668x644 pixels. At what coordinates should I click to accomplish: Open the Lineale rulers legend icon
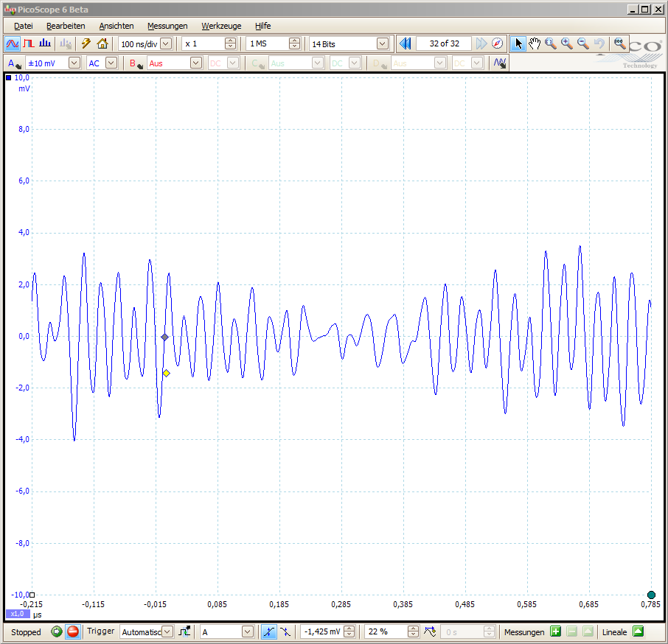(x=639, y=631)
